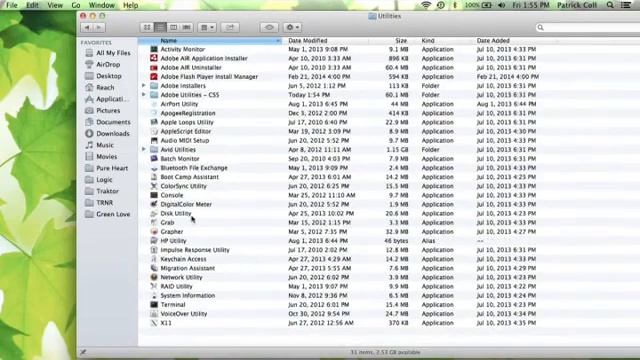Image resolution: width=640 pixels, height=360 pixels.
Task: Select the ColorSync Utility icon
Action: click(x=154, y=186)
